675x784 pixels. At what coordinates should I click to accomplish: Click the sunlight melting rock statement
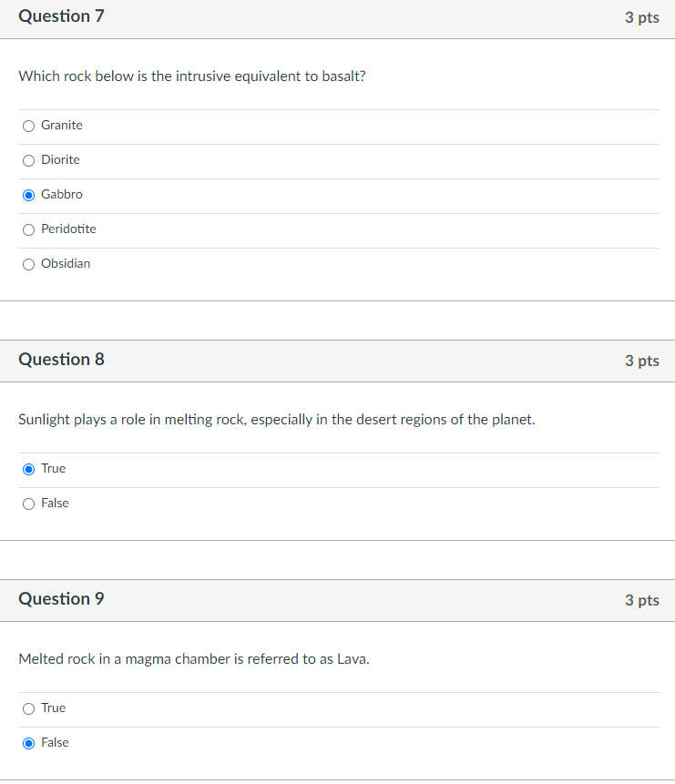277,420
